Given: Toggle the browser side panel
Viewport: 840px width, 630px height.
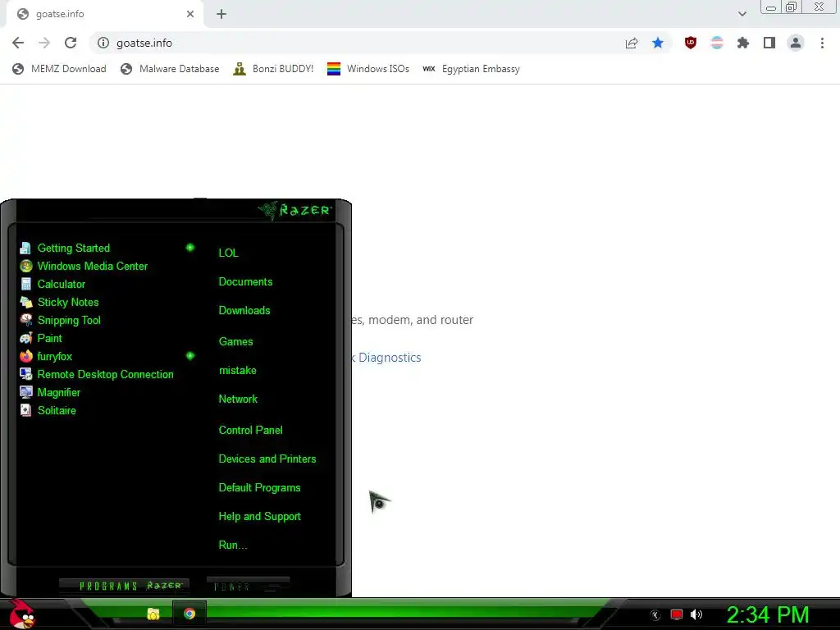Looking at the screenshot, I should tap(769, 43).
